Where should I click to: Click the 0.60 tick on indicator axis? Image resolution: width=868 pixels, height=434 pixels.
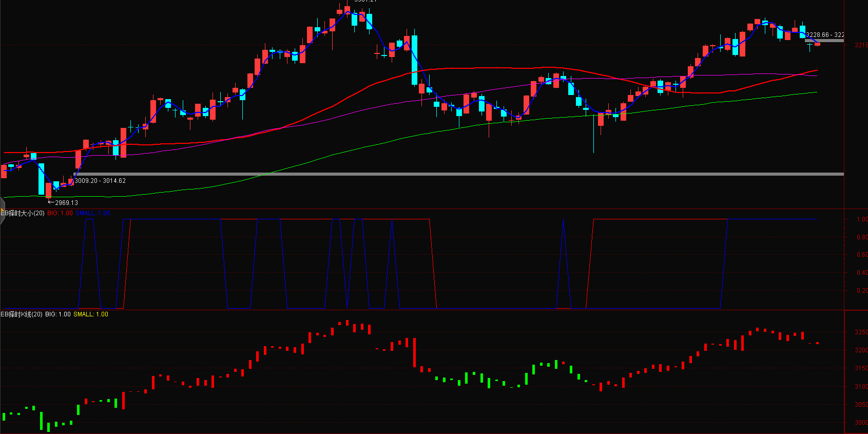coord(862,255)
